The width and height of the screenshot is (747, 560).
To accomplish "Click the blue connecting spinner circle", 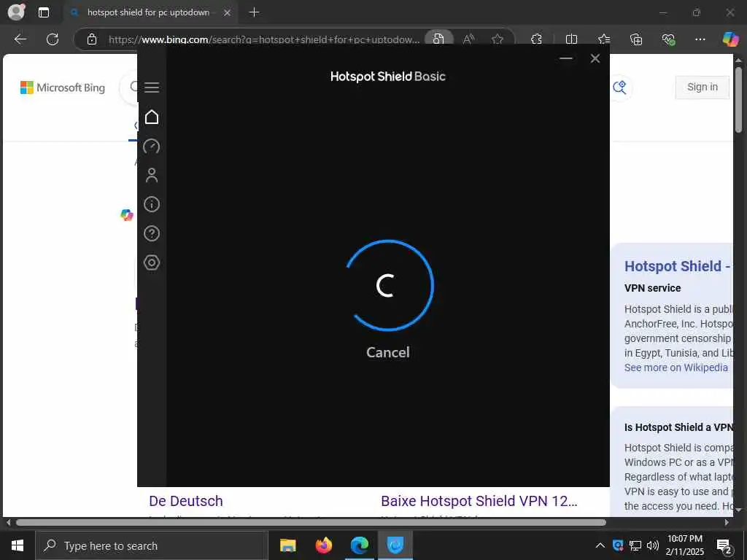I will click(389, 285).
